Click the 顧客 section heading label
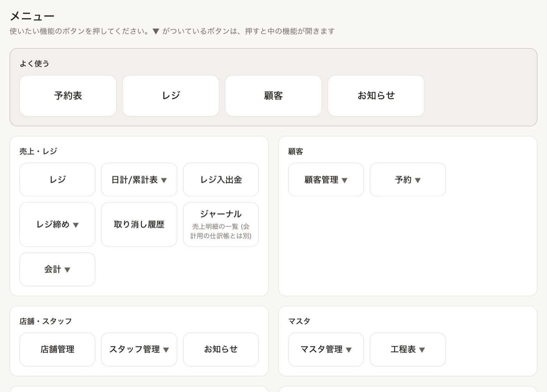This screenshot has height=392, width=547. point(296,151)
